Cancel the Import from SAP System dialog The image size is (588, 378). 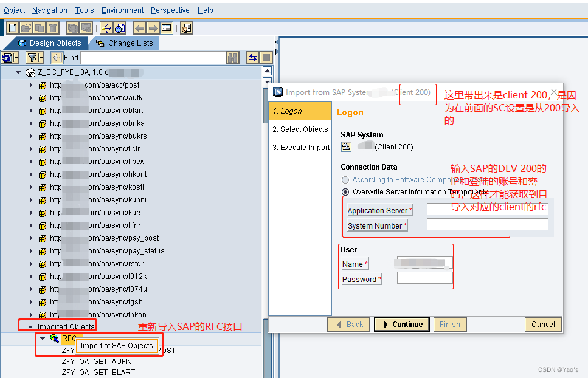click(542, 325)
